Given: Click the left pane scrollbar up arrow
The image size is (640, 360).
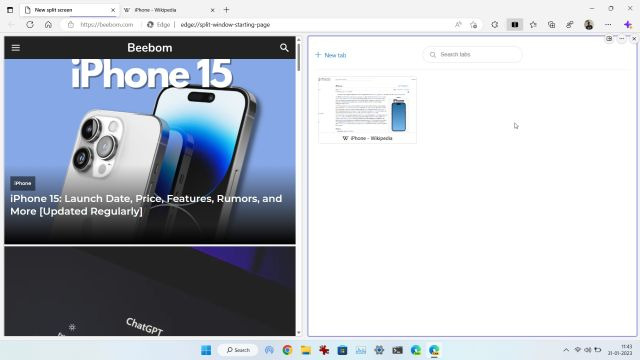Looking at the screenshot, I should (x=299, y=40).
